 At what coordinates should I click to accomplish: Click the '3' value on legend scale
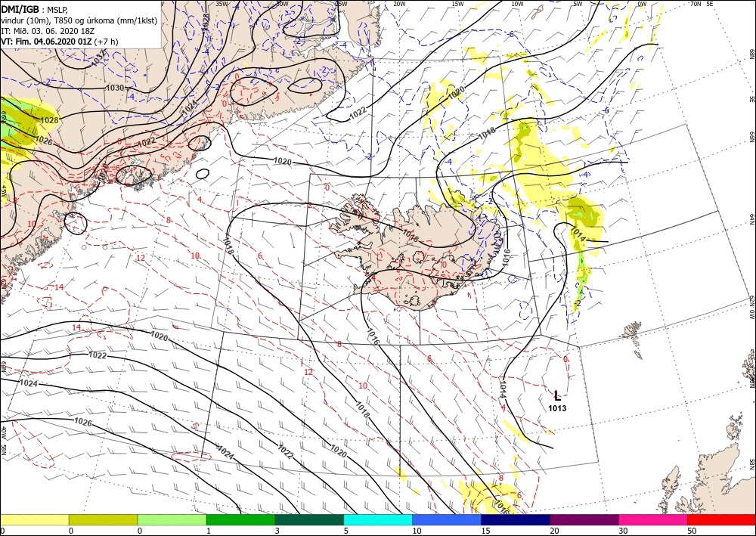(x=277, y=531)
